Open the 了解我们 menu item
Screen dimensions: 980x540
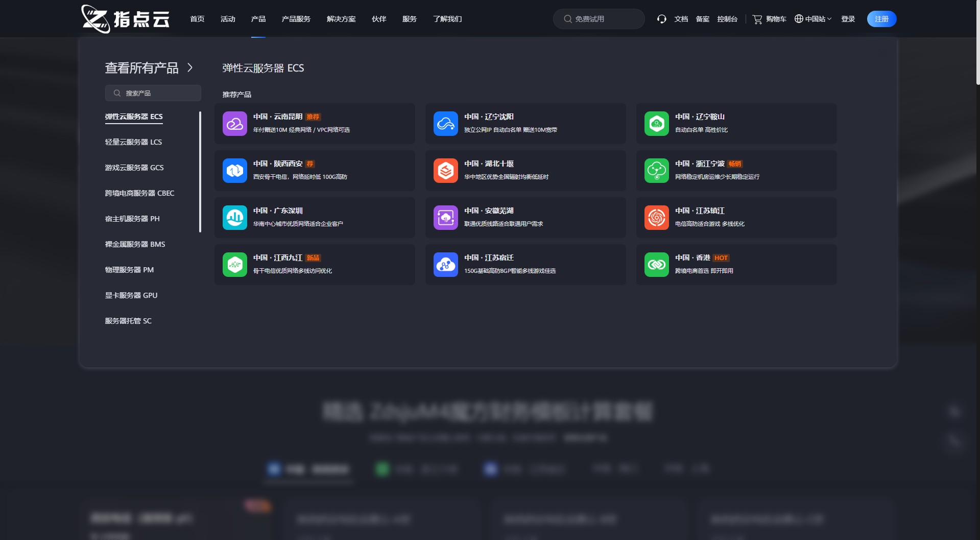point(447,19)
